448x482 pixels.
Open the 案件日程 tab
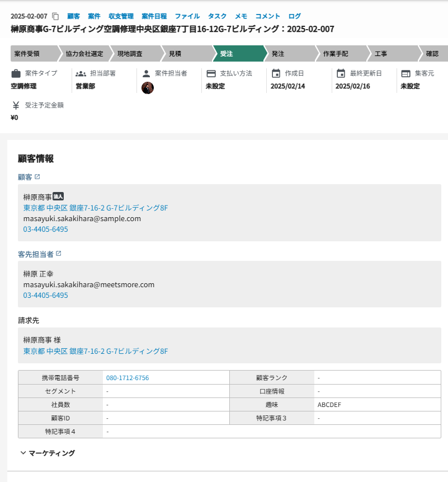[x=154, y=16]
